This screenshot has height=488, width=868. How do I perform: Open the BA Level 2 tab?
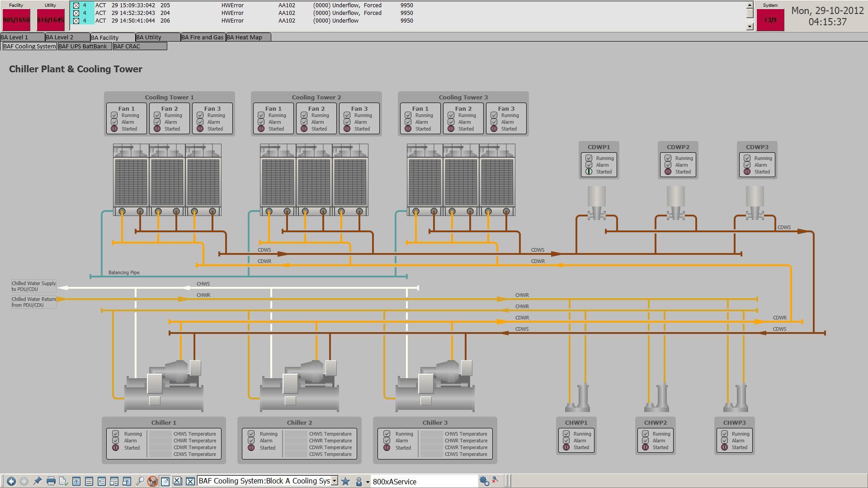pyautogui.click(x=67, y=37)
